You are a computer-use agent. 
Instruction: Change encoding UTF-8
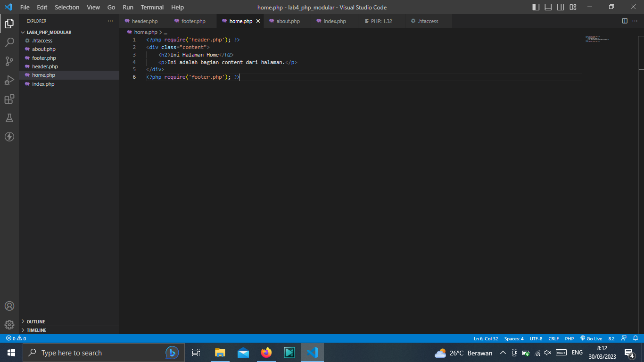click(x=536, y=338)
